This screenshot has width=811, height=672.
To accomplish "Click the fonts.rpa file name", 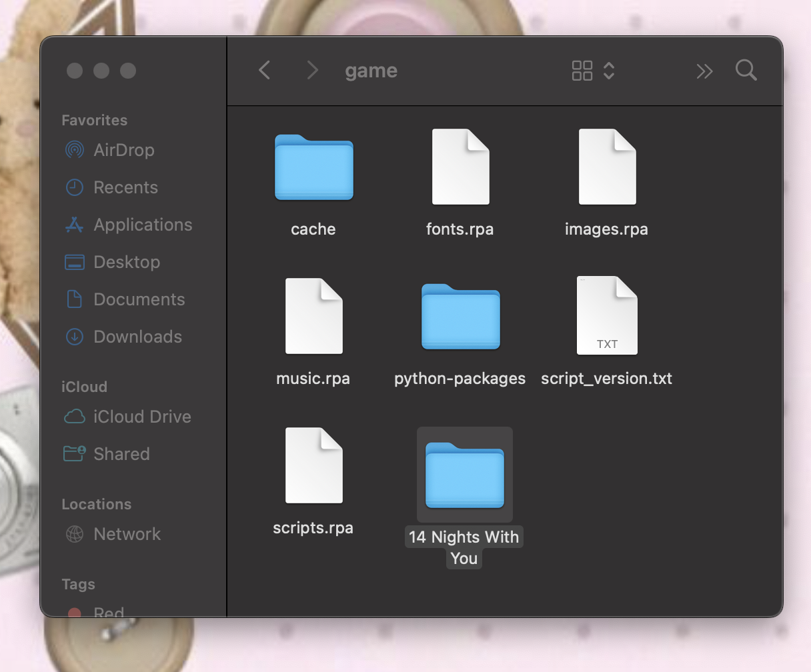I will [x=460, y=229].
